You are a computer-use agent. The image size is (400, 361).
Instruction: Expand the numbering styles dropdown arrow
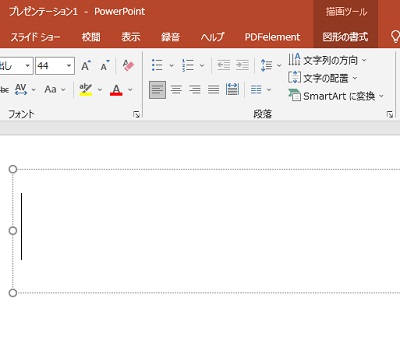point(202,66)
